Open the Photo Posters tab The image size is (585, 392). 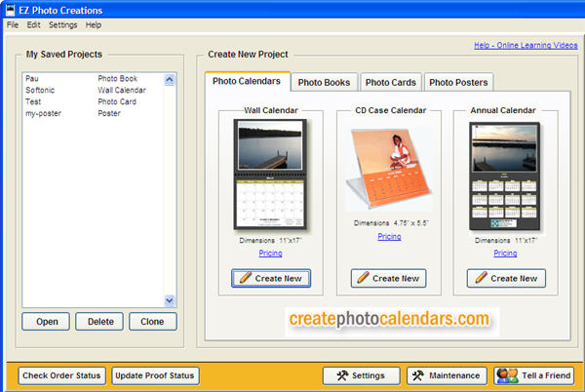tap(458, 83)
